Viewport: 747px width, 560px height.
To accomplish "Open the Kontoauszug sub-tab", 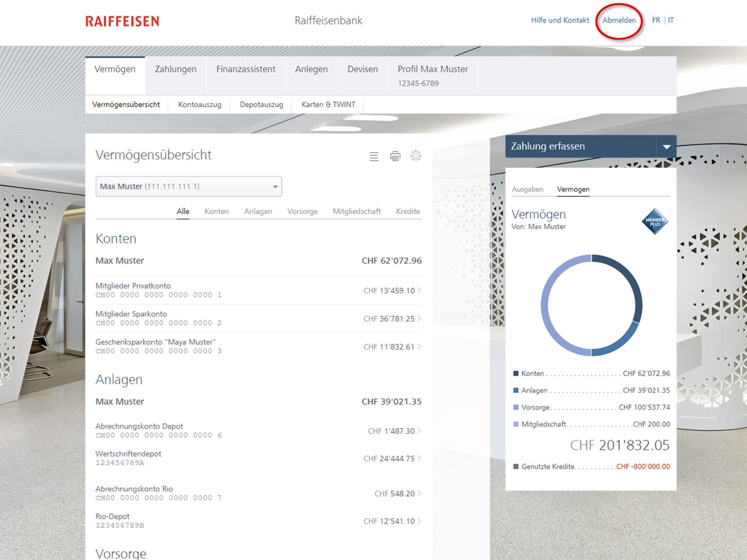I will (200, 105).
